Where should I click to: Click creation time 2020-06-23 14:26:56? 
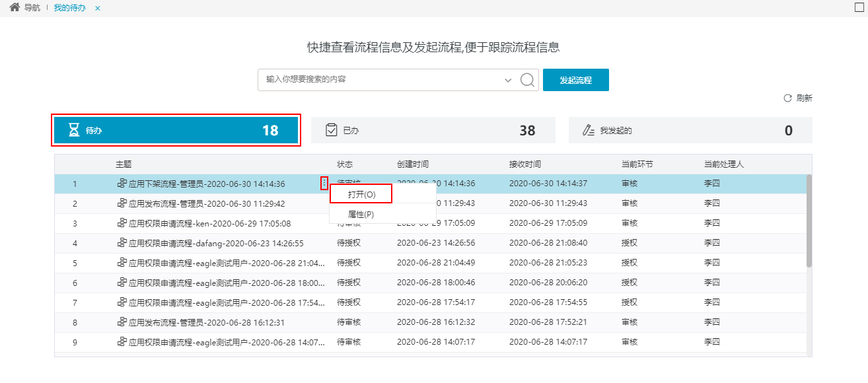point(436,243)
